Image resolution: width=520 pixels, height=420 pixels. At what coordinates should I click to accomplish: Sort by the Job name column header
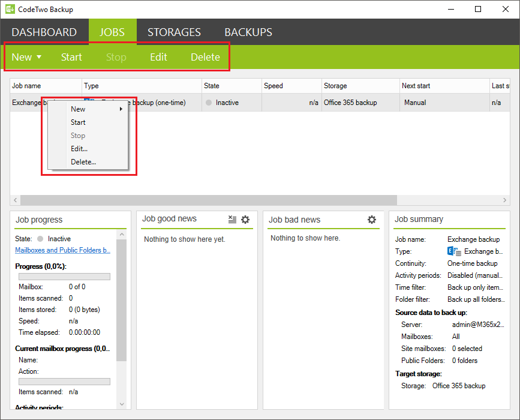pos(46,86)
